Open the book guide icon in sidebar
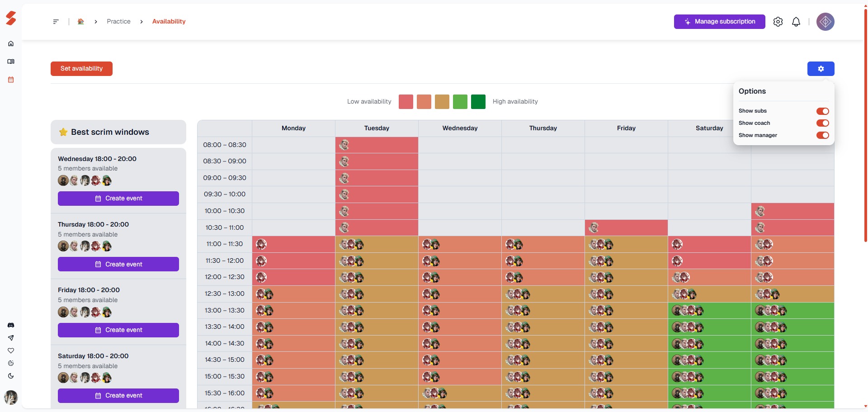Image resolution: width=868 pixels, height=412 pixels. [11, 62]
